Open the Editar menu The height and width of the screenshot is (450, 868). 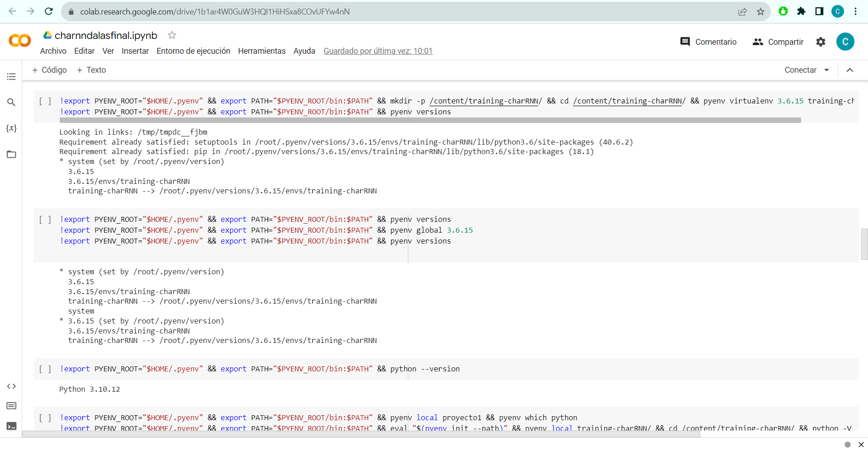pyautogui.click(x=85, y=51)
